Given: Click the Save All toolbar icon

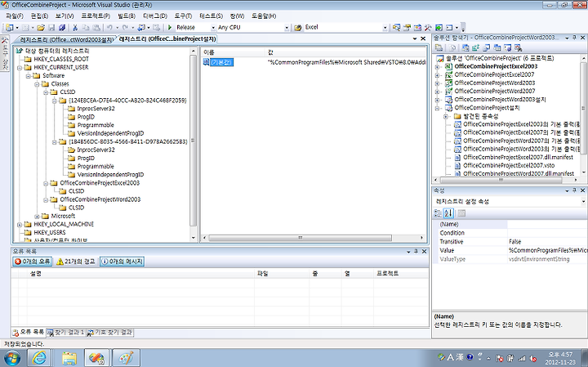Looking at the screenshot, I should [62, 28].
